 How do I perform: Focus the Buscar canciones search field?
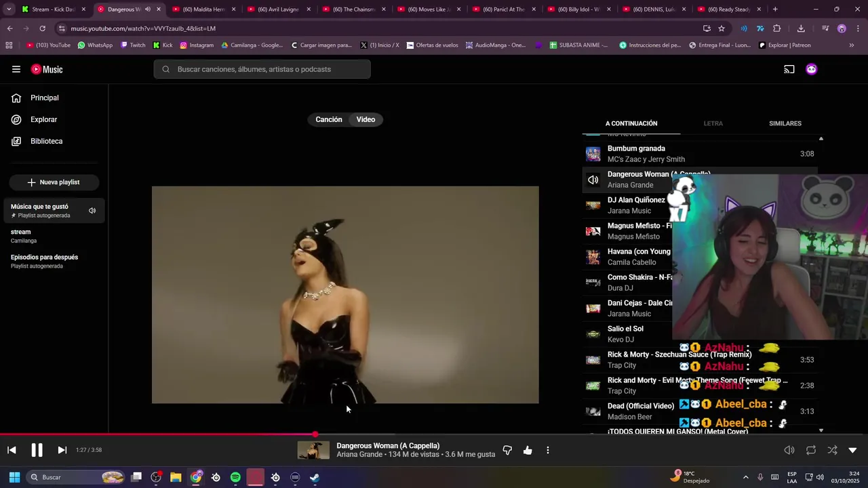pyautogui.click(x=262, y=69)
